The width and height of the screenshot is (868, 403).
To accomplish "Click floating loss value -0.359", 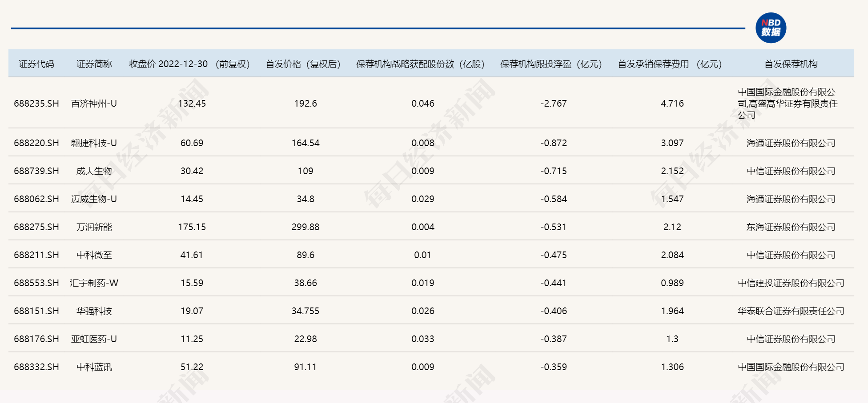I will coord(554,367).
